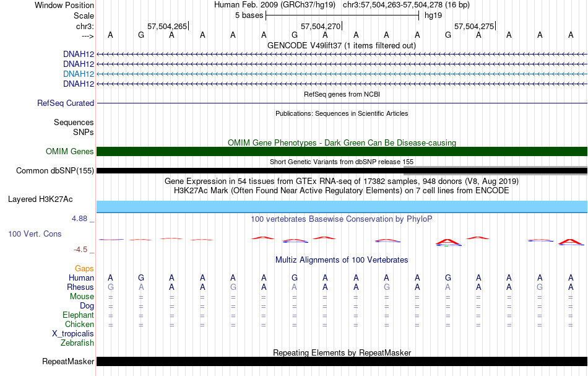Click the chr3:57,504,263-57,504,278 (16 bp) position text
This screenshot has width=588, height=376.
coord(406,5)
